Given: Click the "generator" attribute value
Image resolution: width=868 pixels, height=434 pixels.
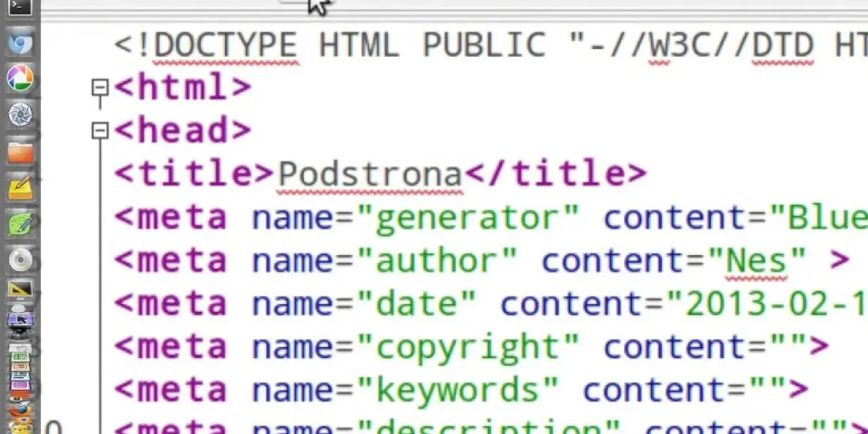Looking at the screenshot, I should click(x=468, y=218).
